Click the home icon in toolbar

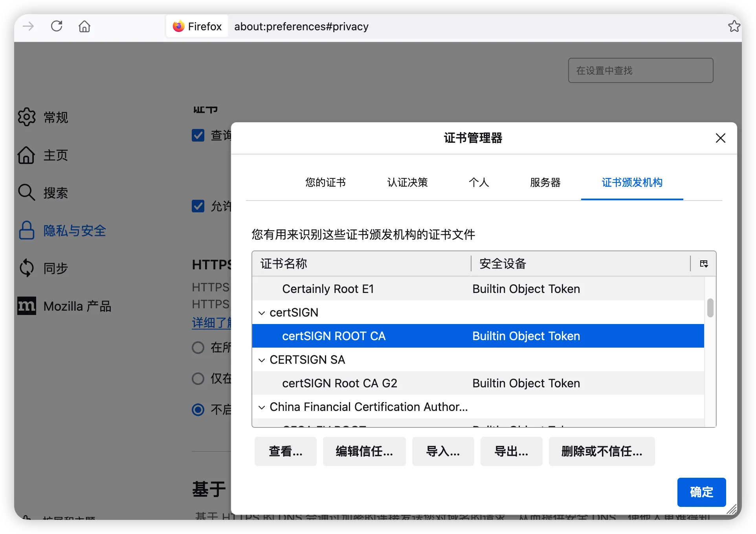pos(84,26)
